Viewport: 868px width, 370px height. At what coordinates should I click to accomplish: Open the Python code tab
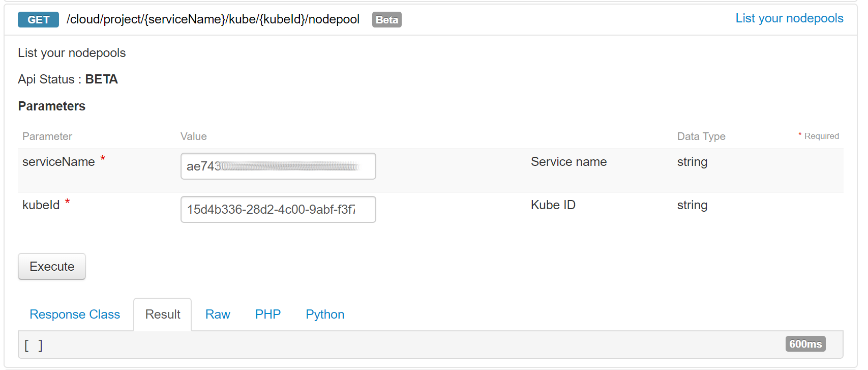325,315
